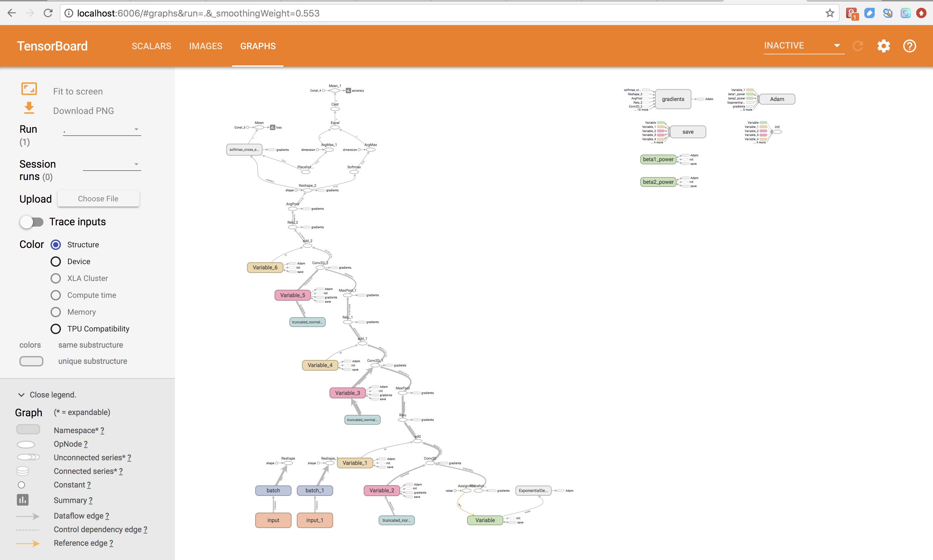Screen dimensions: 933x560
Task: Switch to the SCALARS tab
Action: pos(151,46)
